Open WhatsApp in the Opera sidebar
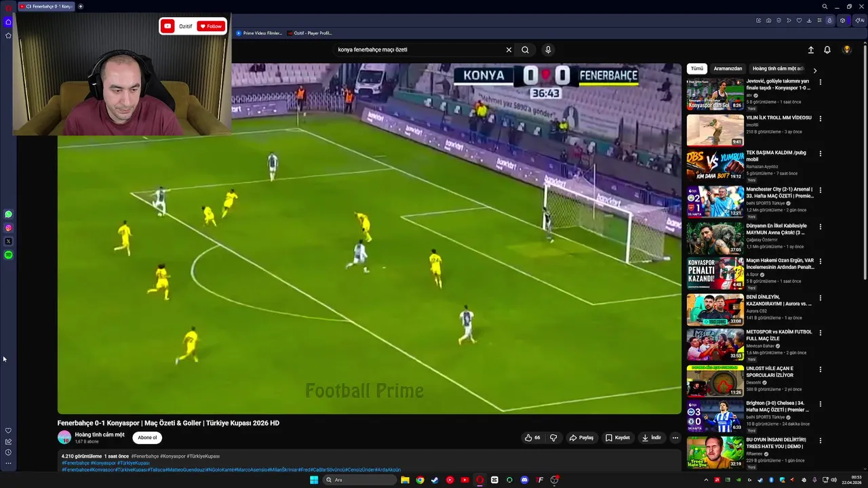The height and width of the screenshot is (488, 868). (8, 214)
